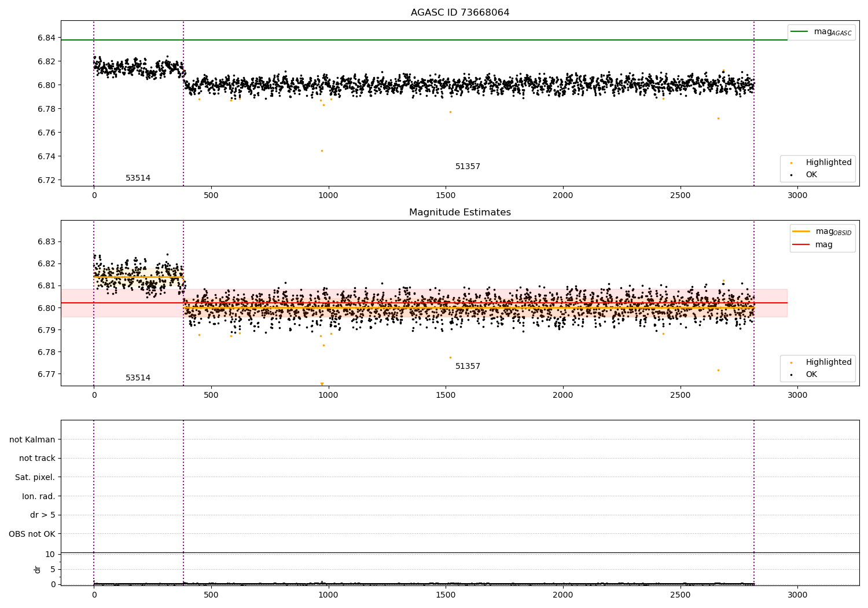Click the orange mag OBSID legend line
The image size is (868, 608).
[x=801, y=232]
